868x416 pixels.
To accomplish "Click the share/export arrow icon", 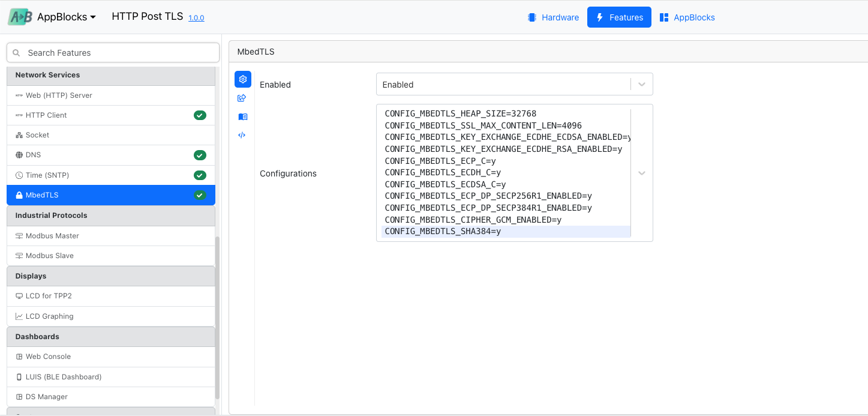I will click(242, 98).
